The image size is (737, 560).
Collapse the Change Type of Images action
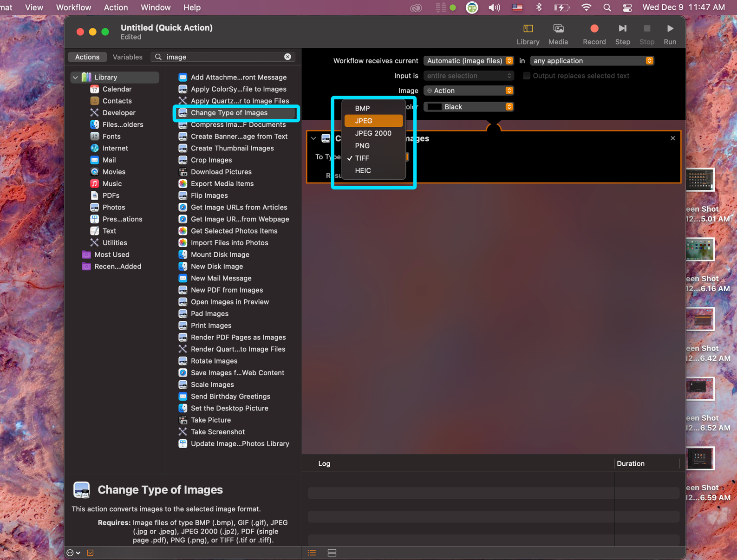(313, 138)
